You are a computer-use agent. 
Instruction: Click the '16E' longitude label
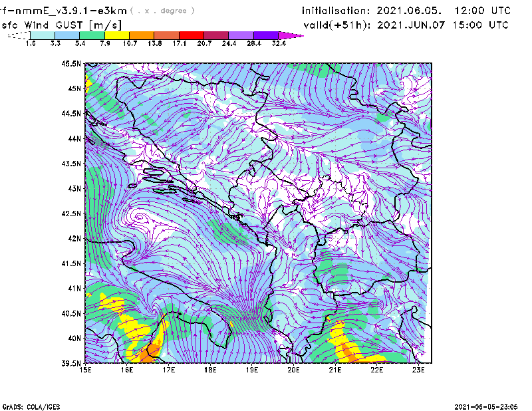127,370
